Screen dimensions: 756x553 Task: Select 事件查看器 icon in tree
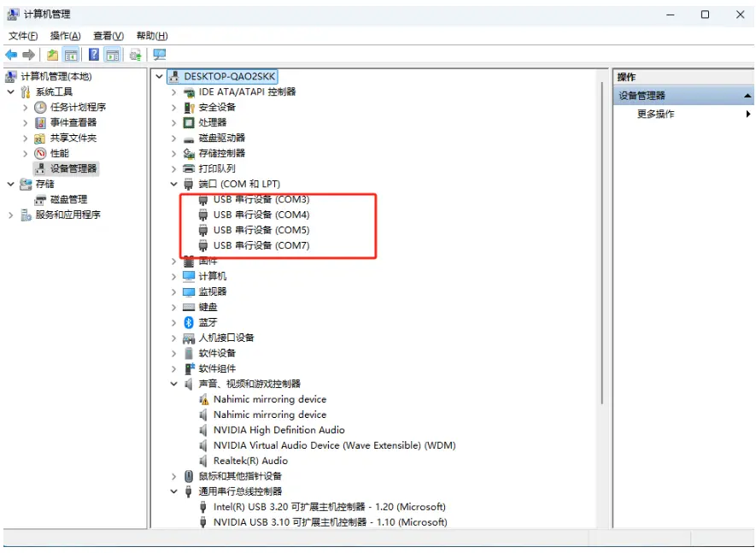40,122
